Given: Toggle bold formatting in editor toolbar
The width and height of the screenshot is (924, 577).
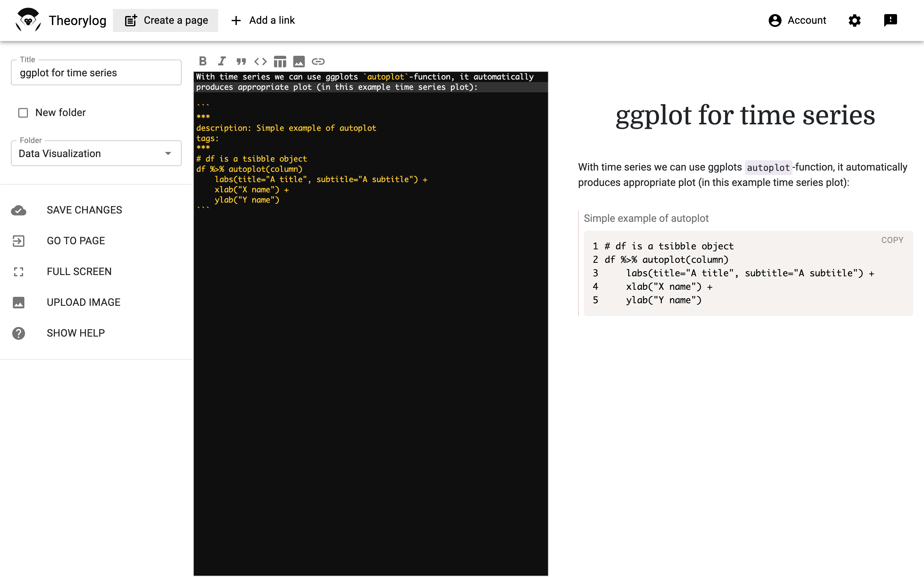Looking at the screenshot, I should pyautogui.click(x=203, y=61).
